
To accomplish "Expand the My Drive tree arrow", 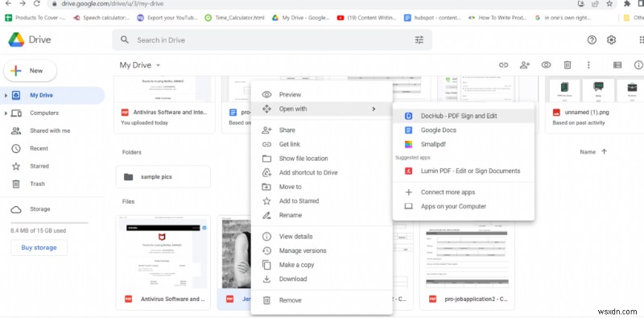I will click(6, 95).
